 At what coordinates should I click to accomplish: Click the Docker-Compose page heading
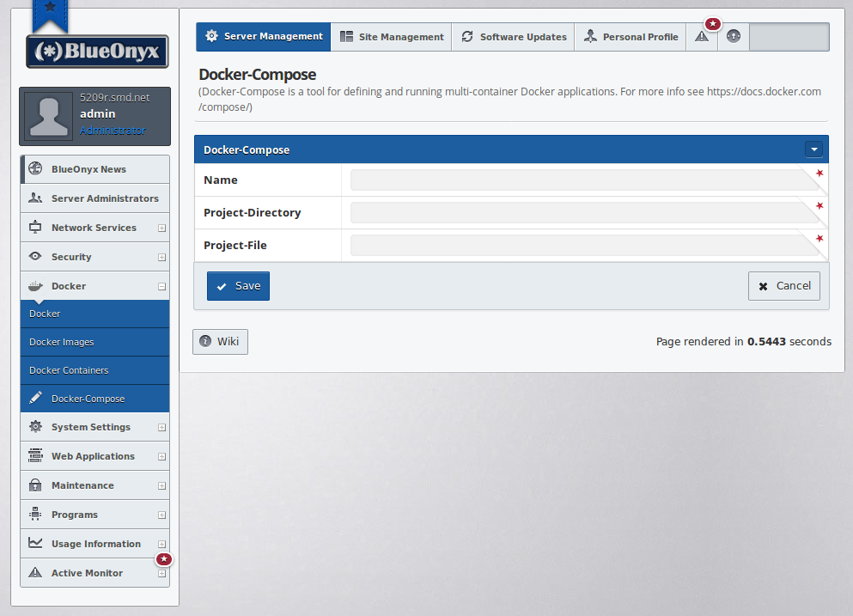tap(258, 75)
